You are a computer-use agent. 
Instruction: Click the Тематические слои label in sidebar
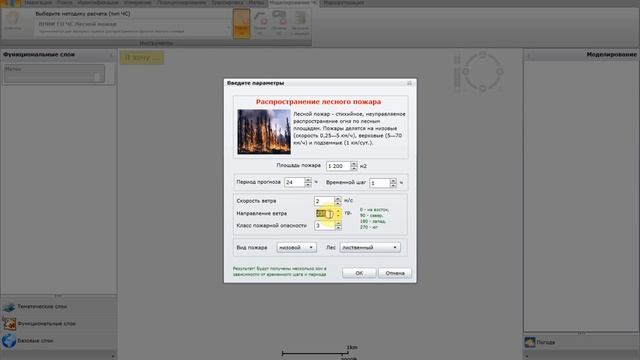coord(42,307)
